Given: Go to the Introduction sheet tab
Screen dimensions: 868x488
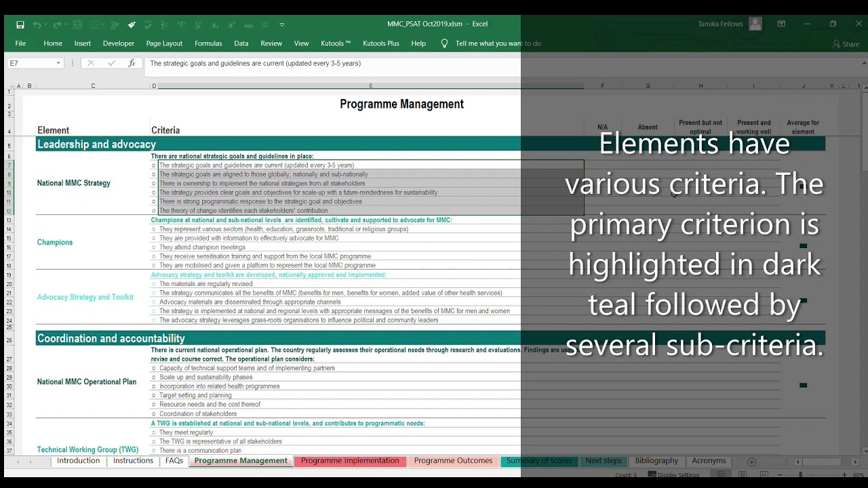Looking at the screenshot, I should click(x=78, y=461).
